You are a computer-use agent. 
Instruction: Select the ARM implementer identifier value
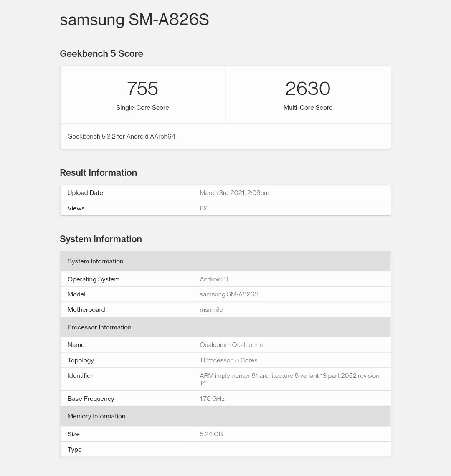(x=289, y=379)
